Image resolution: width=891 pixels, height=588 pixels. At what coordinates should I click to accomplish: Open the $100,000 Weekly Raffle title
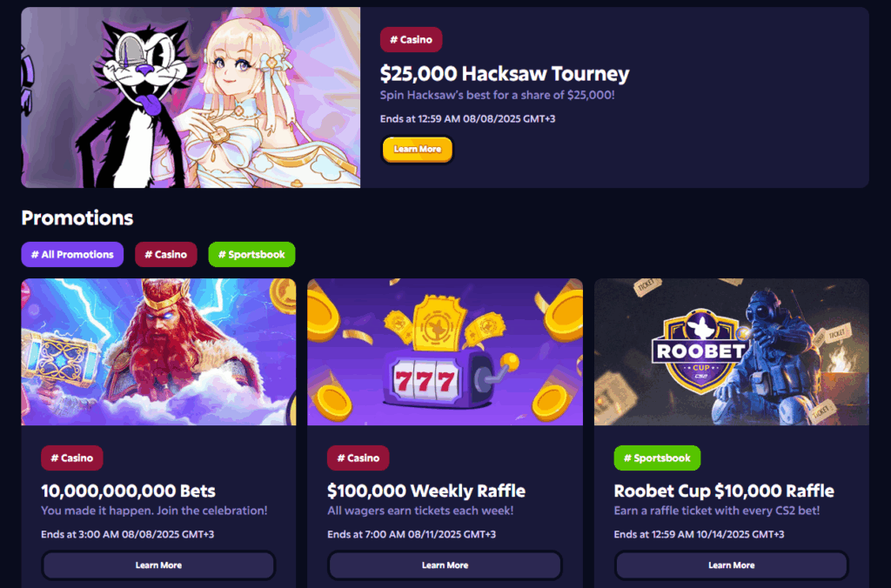click(x=426, y=491)
